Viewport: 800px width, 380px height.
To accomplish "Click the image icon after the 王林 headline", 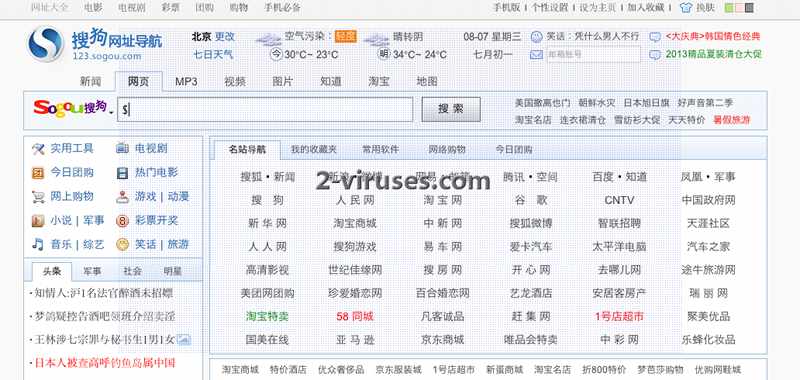I will [x=184, y=339].
